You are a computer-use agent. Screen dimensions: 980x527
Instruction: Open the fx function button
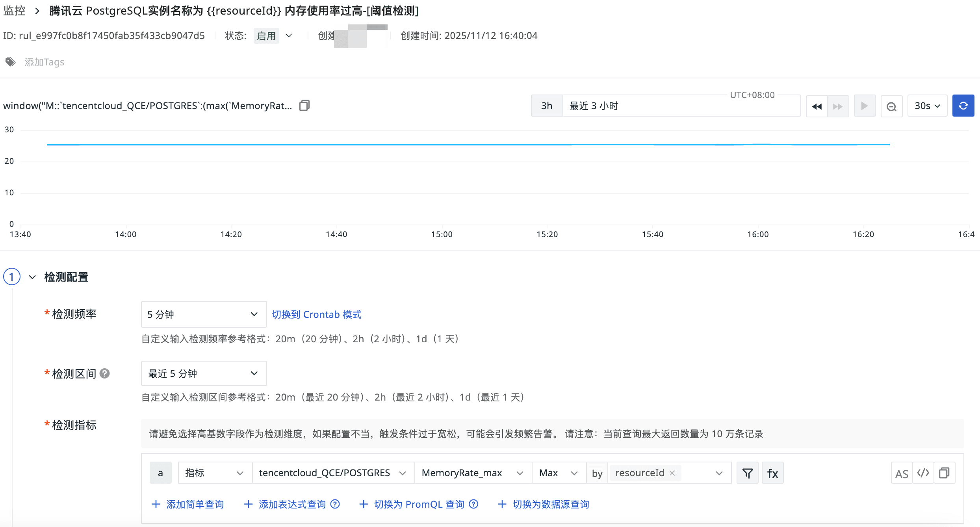pyautogui.click(x=772, y=473)
